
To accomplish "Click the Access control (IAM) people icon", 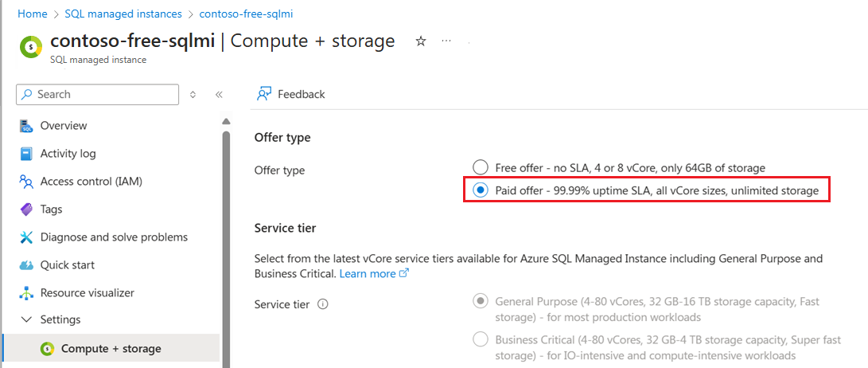I will [26, 182].
